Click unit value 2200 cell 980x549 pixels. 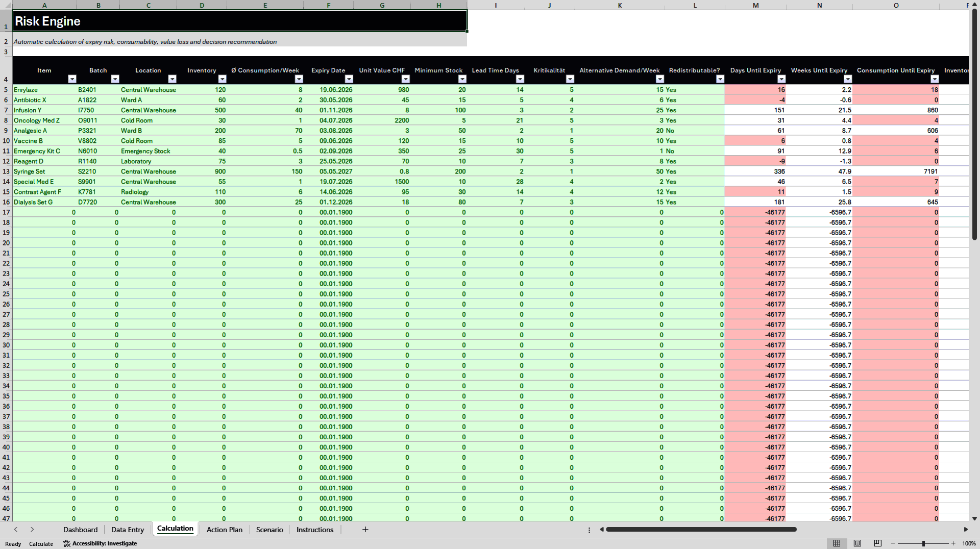tap(382, 120)
